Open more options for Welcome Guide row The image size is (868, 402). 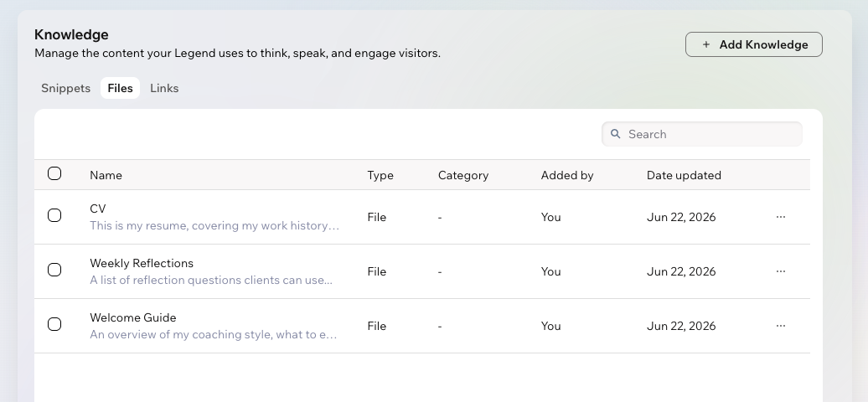pyautogui.click(x=781, y=326)
